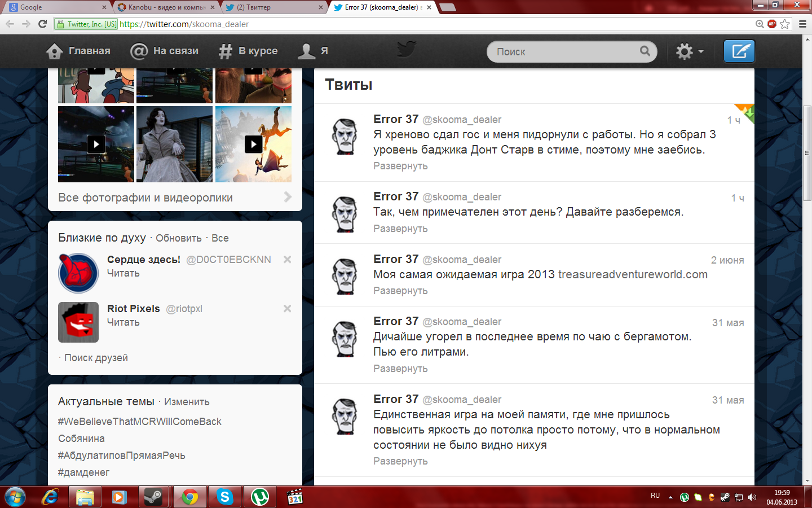Click Обновить in Близкие по духу
This screenshot has width=812, height=508.
tap(178, 238)
